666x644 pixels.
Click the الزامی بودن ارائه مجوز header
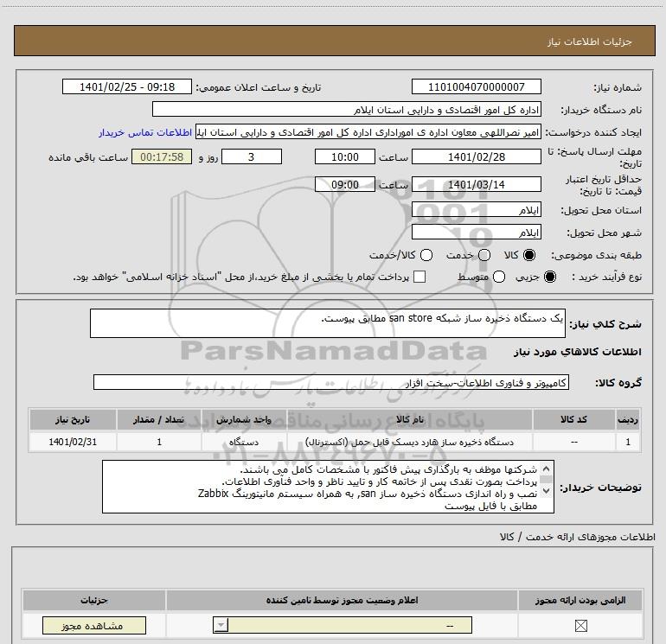[x=580, y=600]
